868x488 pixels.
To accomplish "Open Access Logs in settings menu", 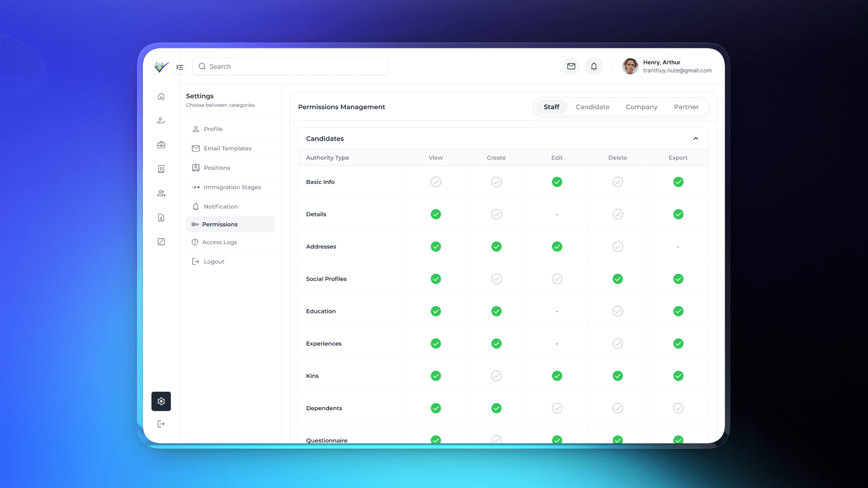I will click(x=219, y=242).
